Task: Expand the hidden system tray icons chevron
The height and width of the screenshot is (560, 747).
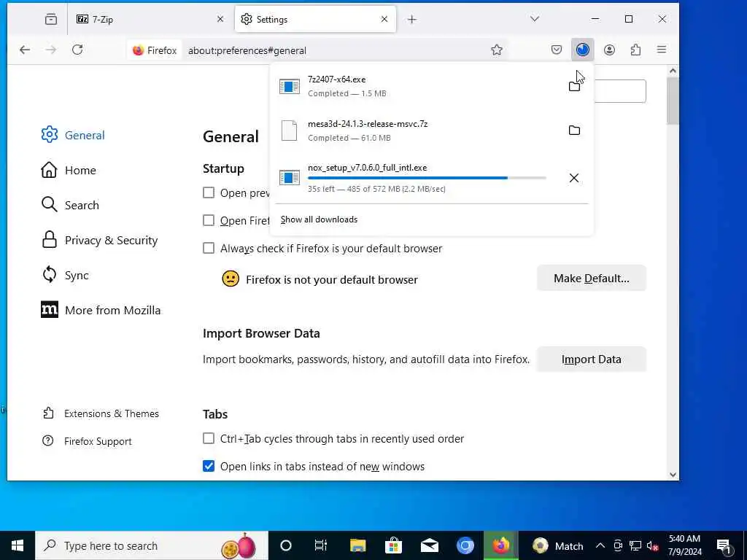Action: point(600,545)
